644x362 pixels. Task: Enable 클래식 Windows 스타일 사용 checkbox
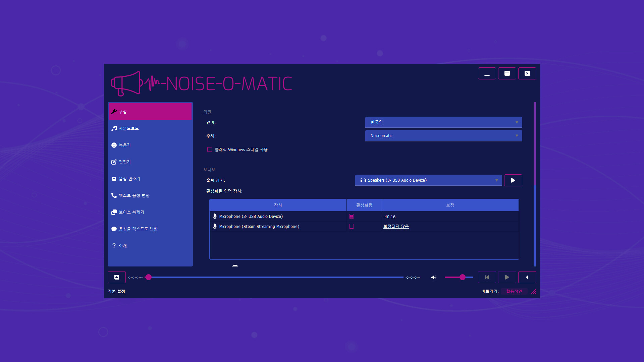pyautogui.click(x=210, y=149)
